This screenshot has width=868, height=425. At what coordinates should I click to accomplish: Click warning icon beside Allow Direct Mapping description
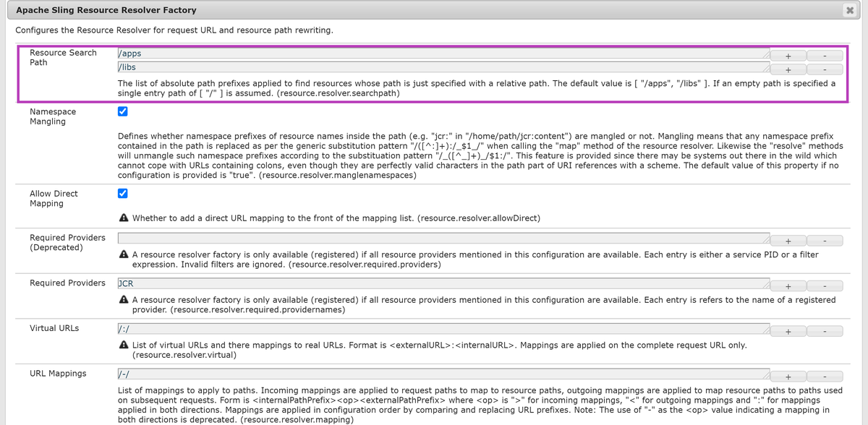(x=124, y=218)
